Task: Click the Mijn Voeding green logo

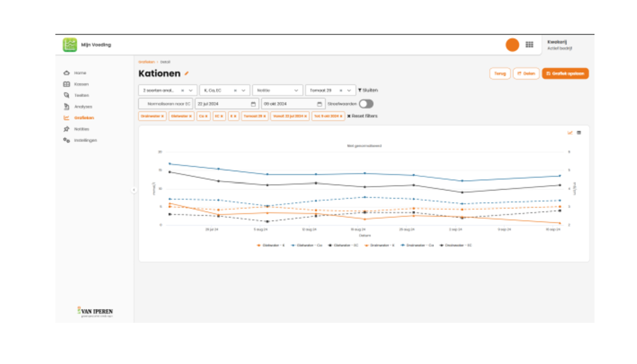Action: (x=70, y=45)
